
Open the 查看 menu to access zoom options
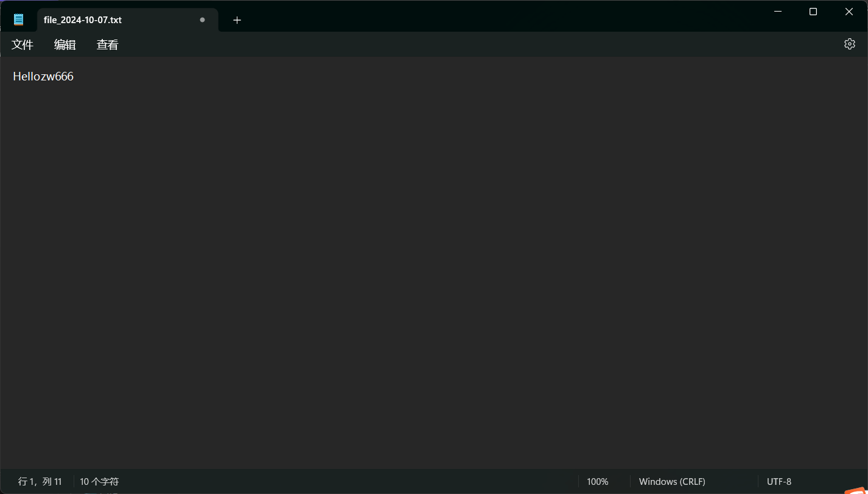107,44
